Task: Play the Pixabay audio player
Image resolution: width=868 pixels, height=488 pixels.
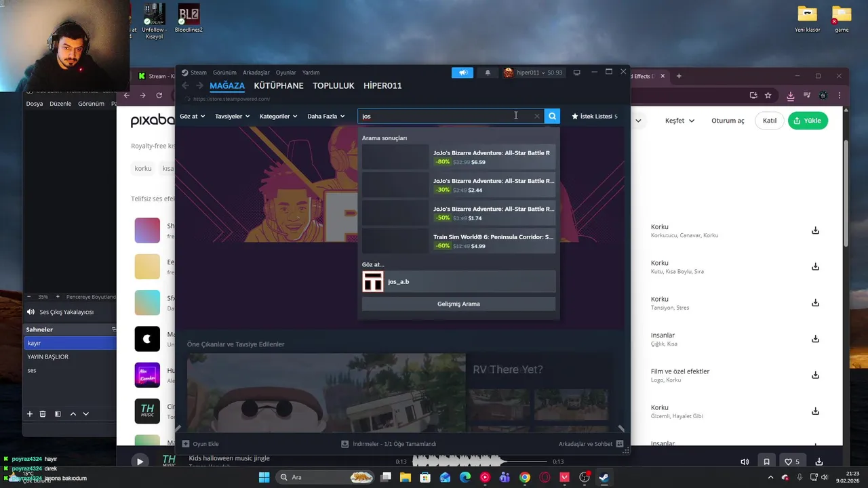Action: click(140, 462)
